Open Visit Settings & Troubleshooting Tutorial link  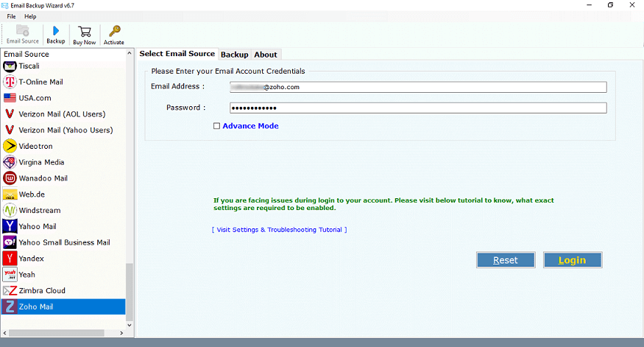(279, 230)
